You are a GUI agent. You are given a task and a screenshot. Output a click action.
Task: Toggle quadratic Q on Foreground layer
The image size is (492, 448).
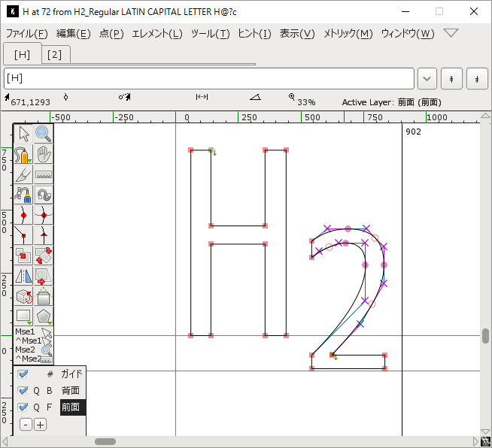(36, 407)
